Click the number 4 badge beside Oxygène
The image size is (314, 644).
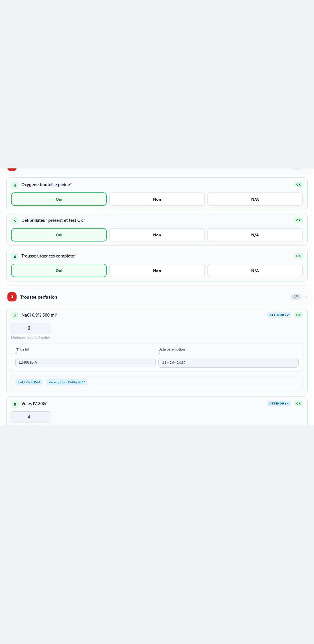point(15,185)
